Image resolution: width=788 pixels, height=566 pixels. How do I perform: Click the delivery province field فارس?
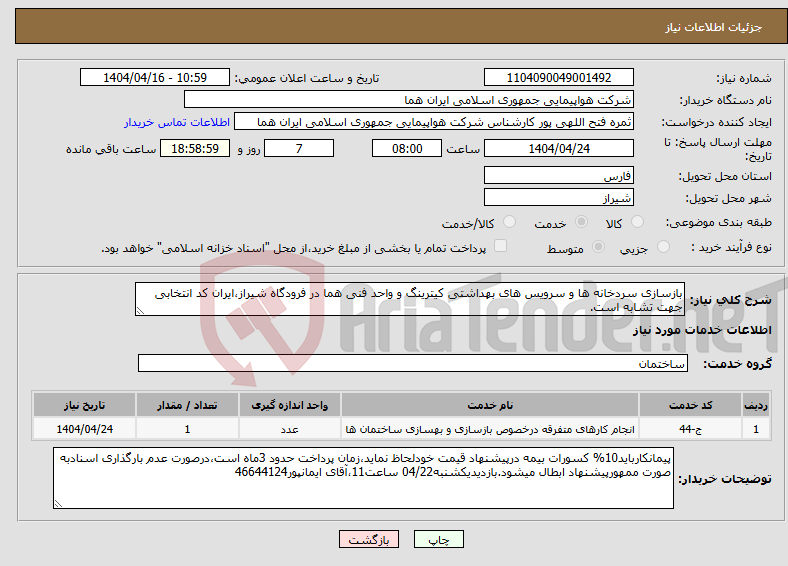(558, 175)
